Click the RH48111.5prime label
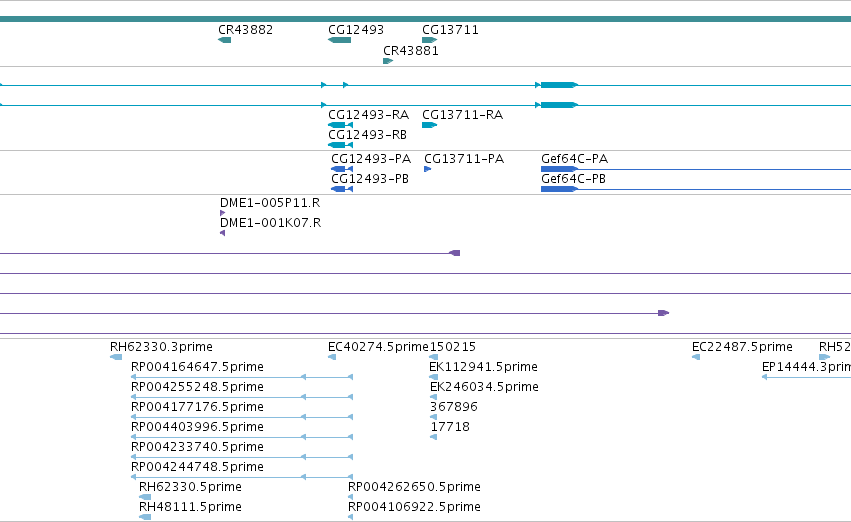 (x=190, y=507)
